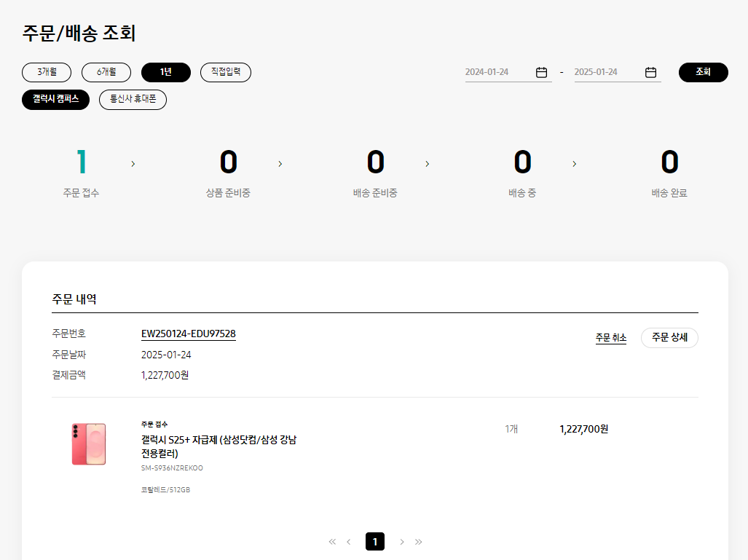Click the Galaxy S25+ product thumbnail
748x560 pixels.
coord(89,443)
